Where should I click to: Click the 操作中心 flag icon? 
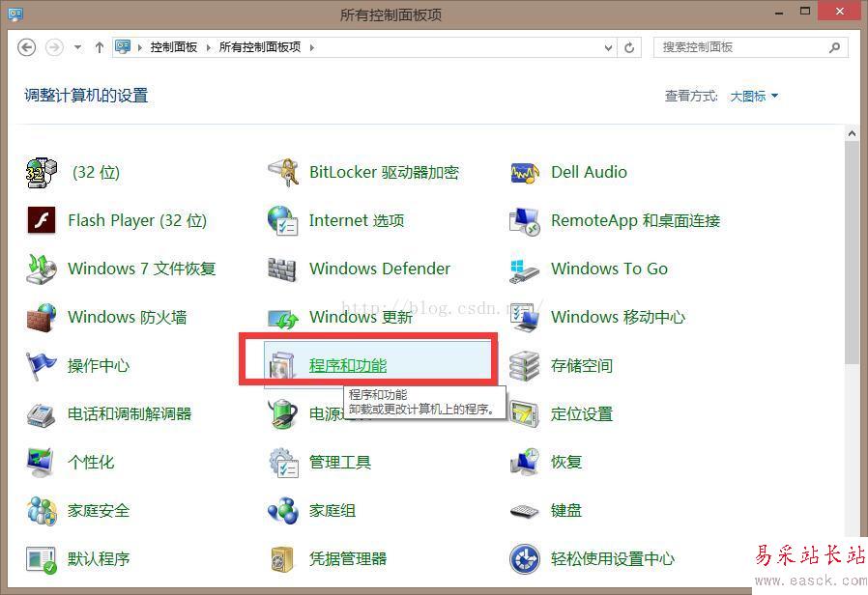tap(42, 365)
